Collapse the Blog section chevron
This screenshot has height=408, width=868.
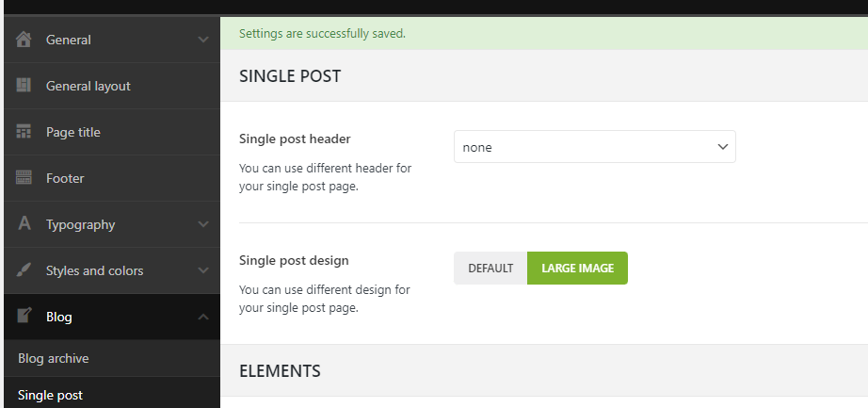pos(203,317)
